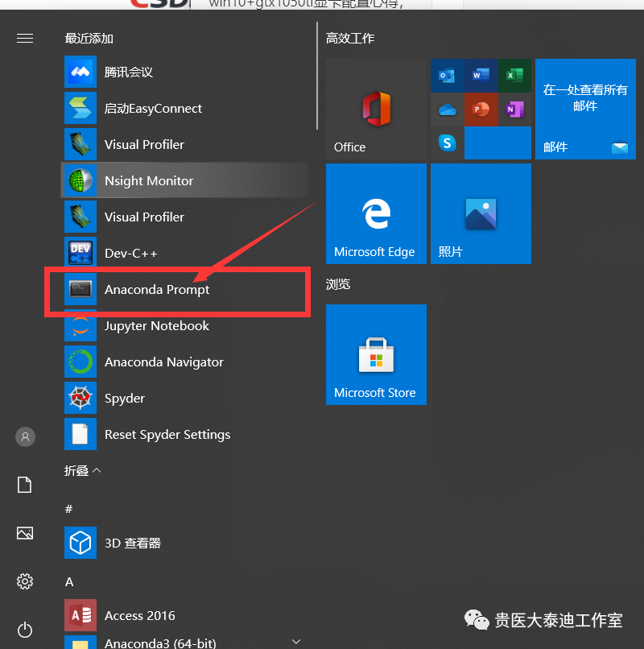Open the first Visual Profiler entry
Image resolution: width=644 pixels, height=649 pixels.
click(x=185, y=144)
